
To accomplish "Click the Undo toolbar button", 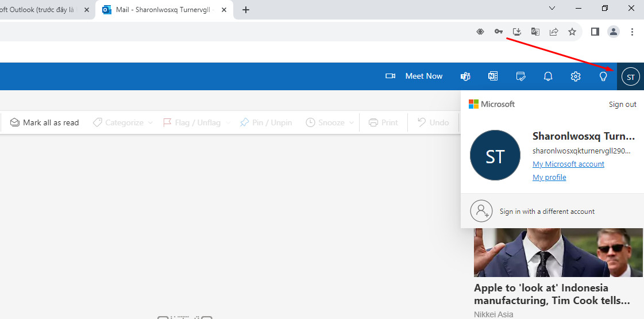I will (x=433, y=122).
